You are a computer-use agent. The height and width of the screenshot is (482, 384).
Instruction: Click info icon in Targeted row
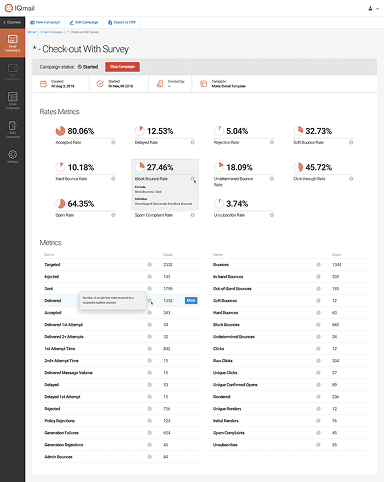pyautogui.click(x=150, y=265)
